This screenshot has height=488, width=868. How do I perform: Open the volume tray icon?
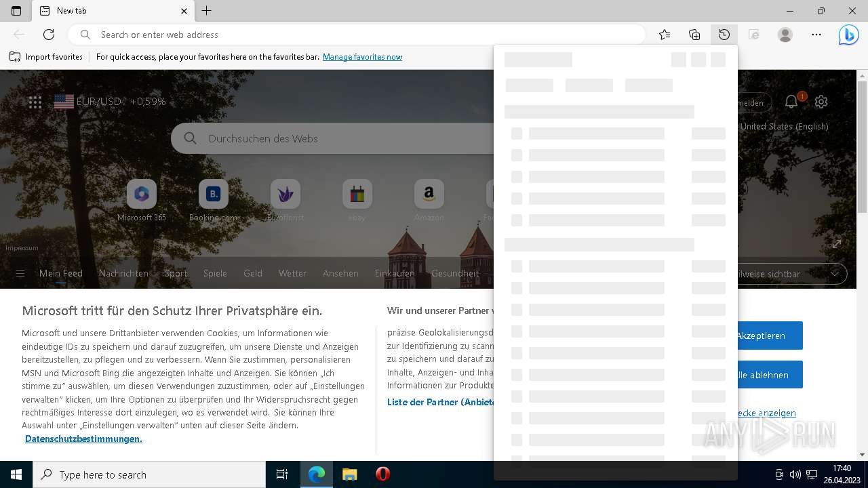click(x=795, y=474)
